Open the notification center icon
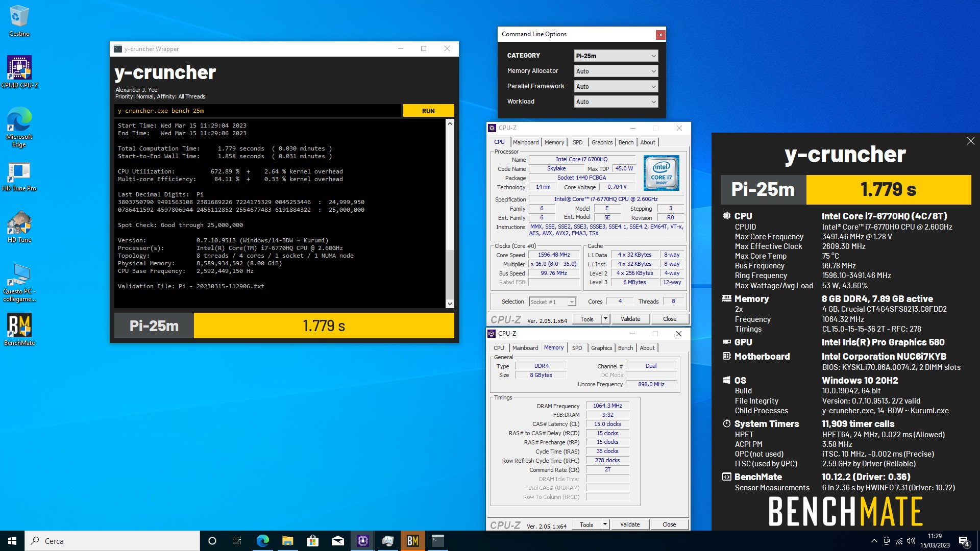The height and width of the screenshot is (551, 980). pos(964,541)
